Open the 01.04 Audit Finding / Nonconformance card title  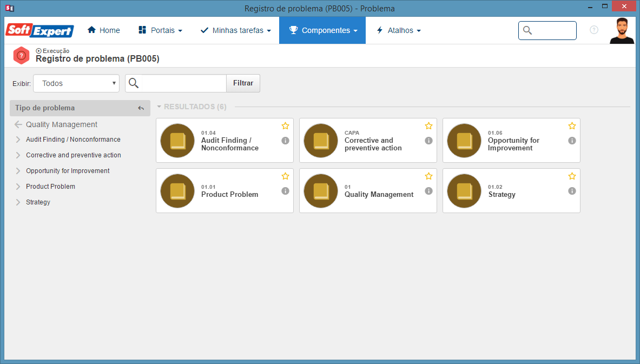point(230,144)
